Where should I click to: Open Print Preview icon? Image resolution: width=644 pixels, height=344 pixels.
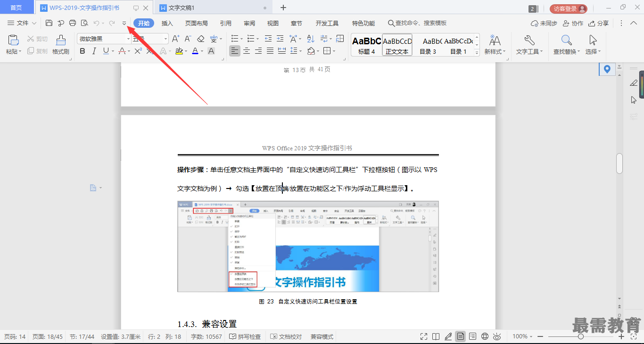tap(84, 23)
